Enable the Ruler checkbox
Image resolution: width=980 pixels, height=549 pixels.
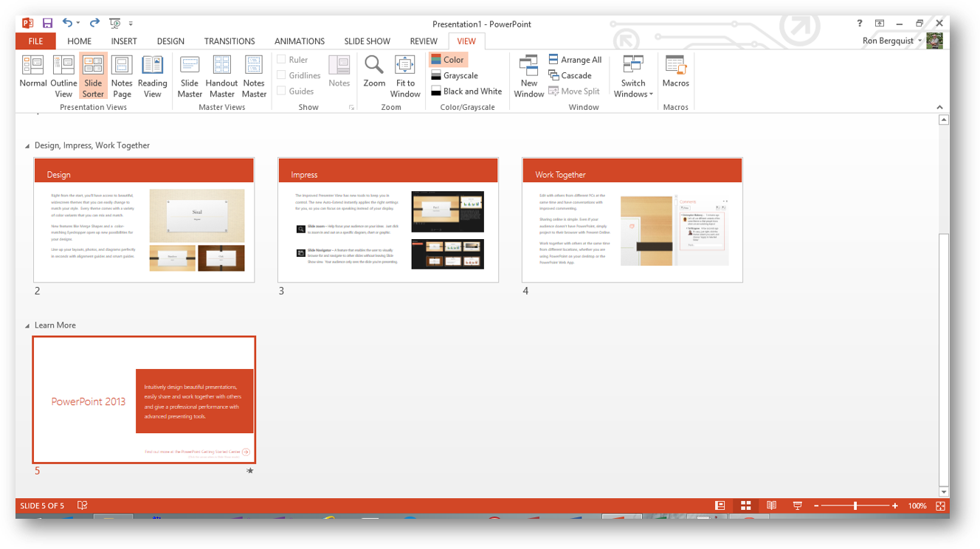[x=281, y=60]
